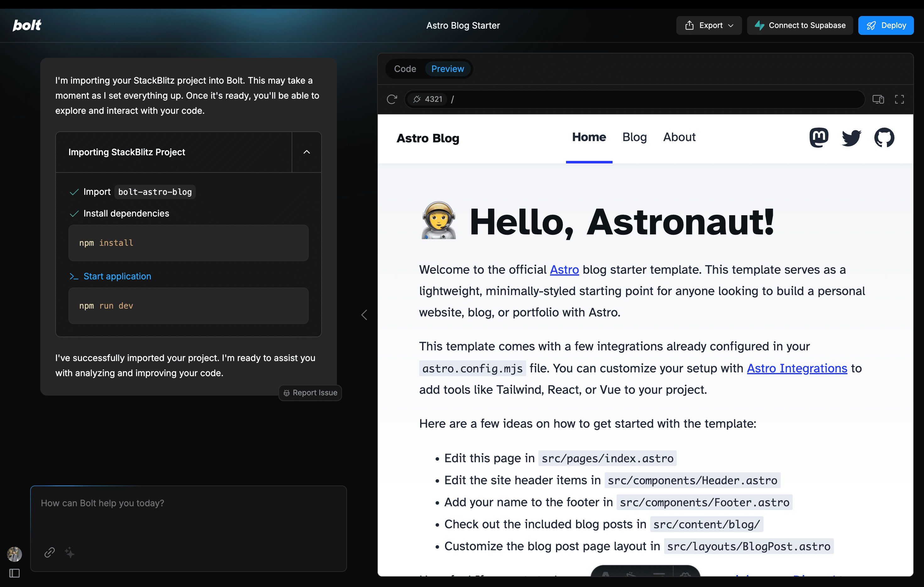This screenshot has width=924, height=587.
Task: Open the GitHub social icon
Action: click(884, 137)
